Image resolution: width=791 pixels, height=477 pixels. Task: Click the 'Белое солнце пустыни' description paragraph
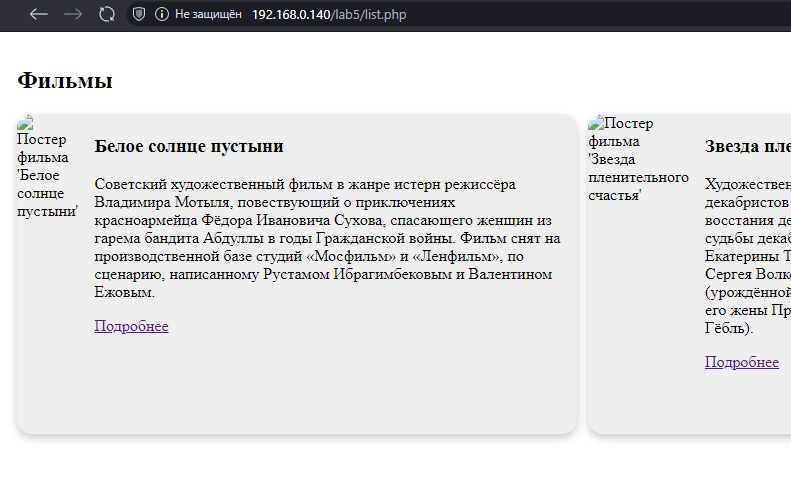325,239
